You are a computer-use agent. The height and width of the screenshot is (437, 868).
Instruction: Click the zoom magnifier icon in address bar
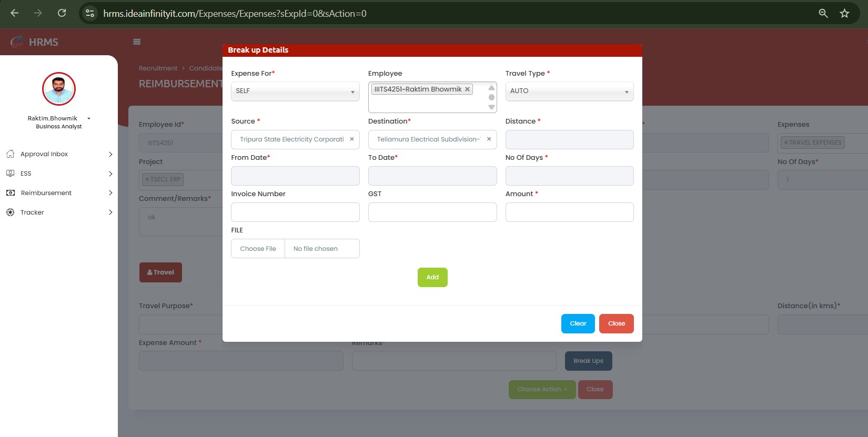(823, 13)
